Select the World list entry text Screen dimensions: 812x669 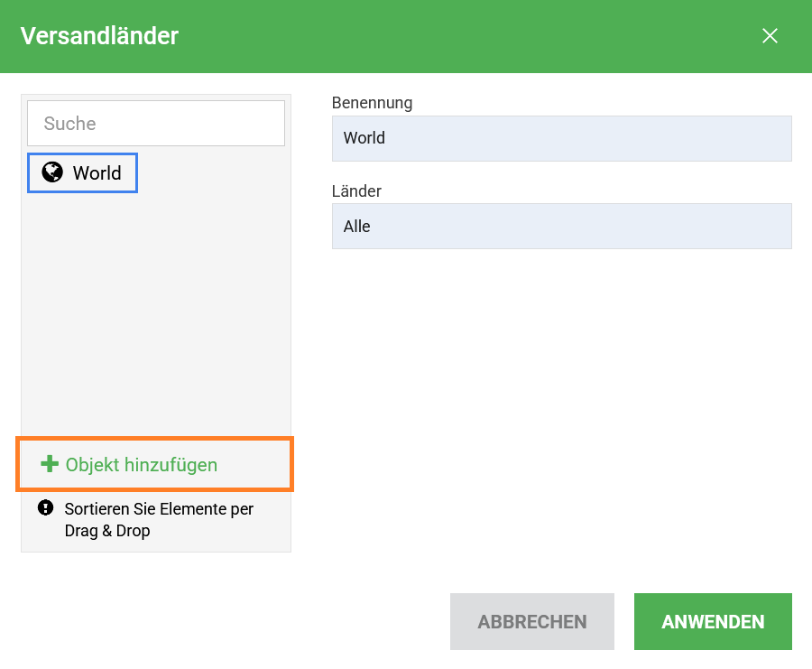(x=97, y=173)
